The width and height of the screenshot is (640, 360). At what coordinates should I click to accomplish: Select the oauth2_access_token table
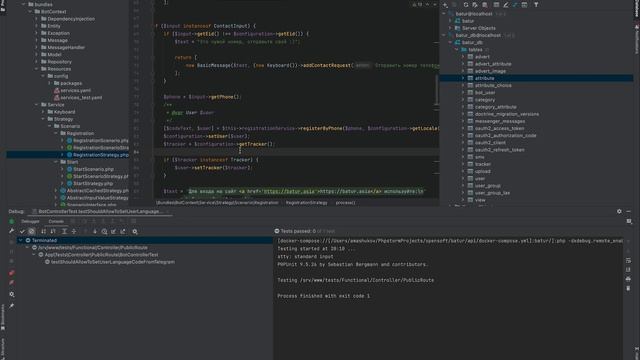(x=500, y=128)
